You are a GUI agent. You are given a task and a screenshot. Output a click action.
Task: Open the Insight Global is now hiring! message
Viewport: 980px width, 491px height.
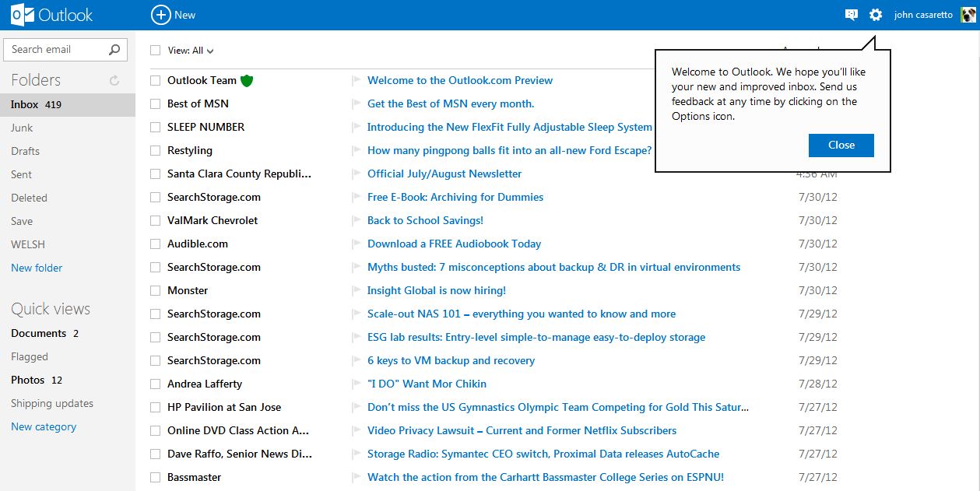[437, 290]
